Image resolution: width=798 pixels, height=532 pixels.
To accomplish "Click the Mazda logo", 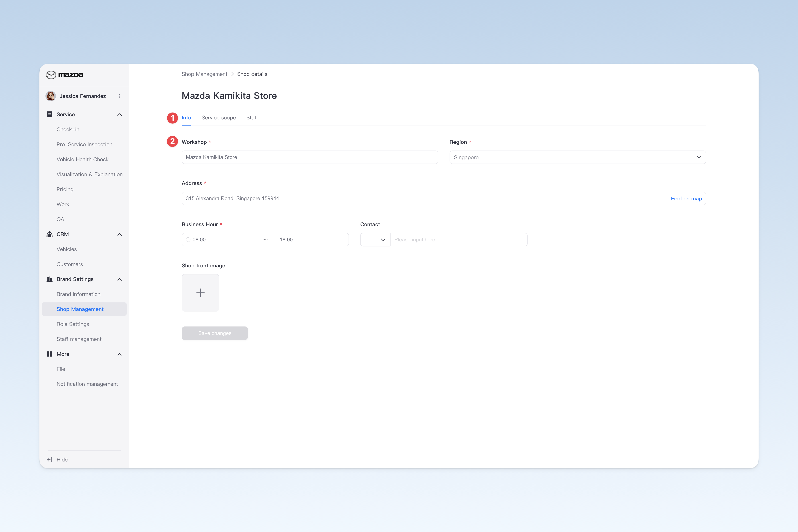I will point(64,75).
